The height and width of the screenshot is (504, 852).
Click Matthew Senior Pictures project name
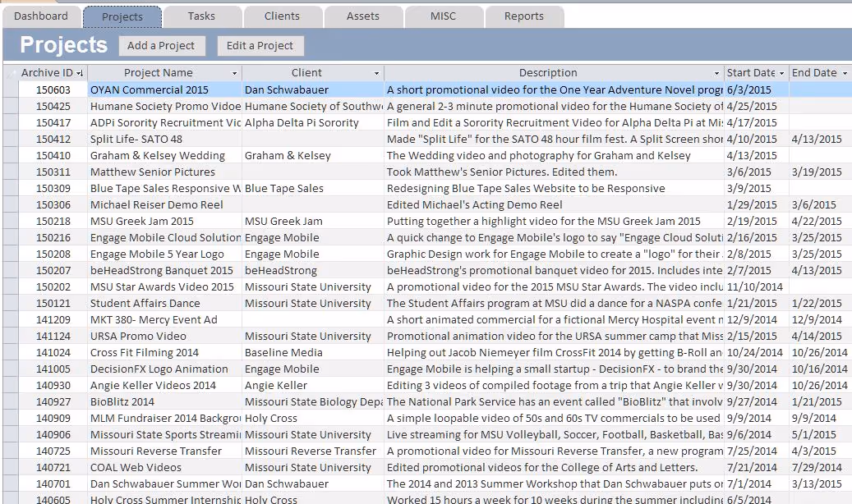[x=164, y=172]
